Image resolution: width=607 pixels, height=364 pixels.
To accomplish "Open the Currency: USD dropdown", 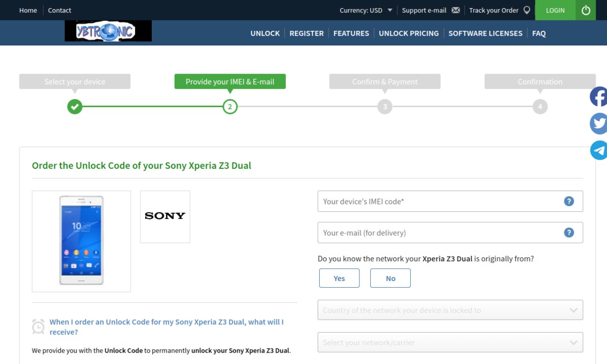I will click(x=366, y=10).
